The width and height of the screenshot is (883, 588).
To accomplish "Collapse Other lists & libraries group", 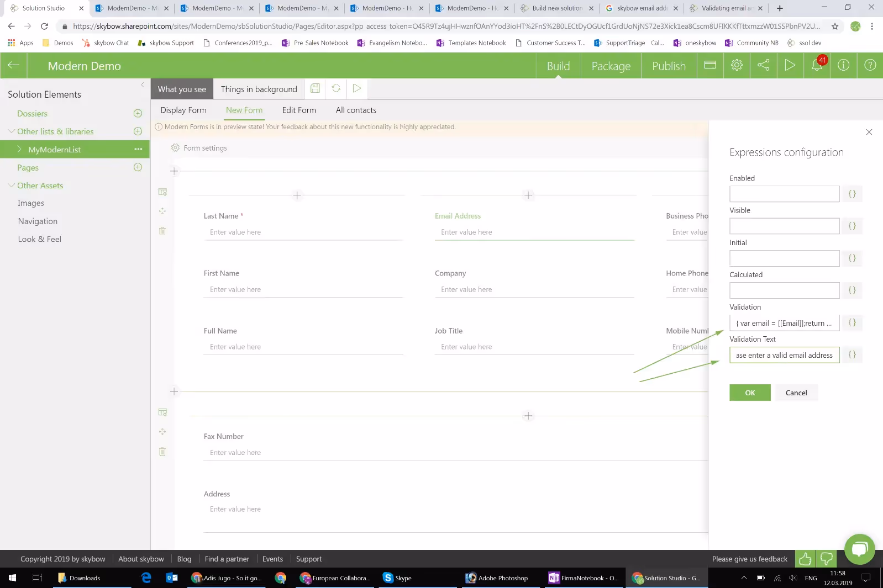I will [x=11, y=131].
